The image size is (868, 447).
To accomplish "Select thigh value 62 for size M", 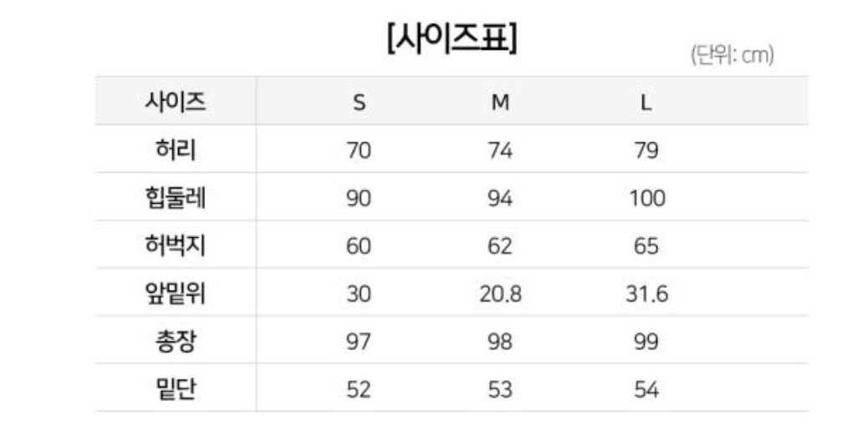I will [500, 246].
